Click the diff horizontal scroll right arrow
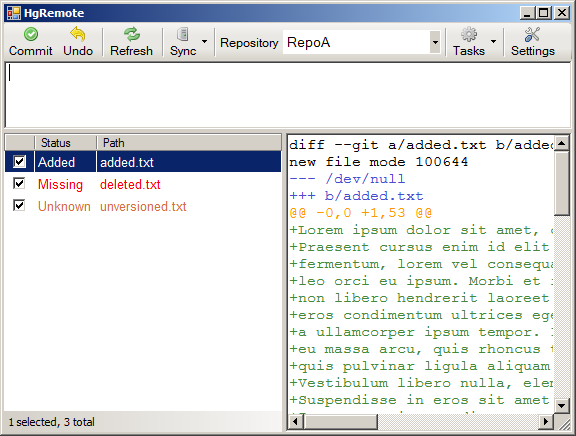576x436 pixels. [546, 421]
